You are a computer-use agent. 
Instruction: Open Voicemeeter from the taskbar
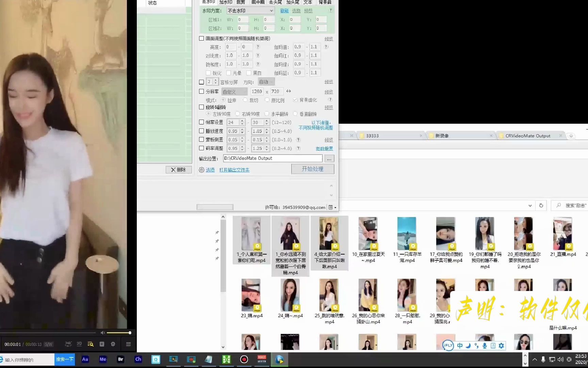262,359
